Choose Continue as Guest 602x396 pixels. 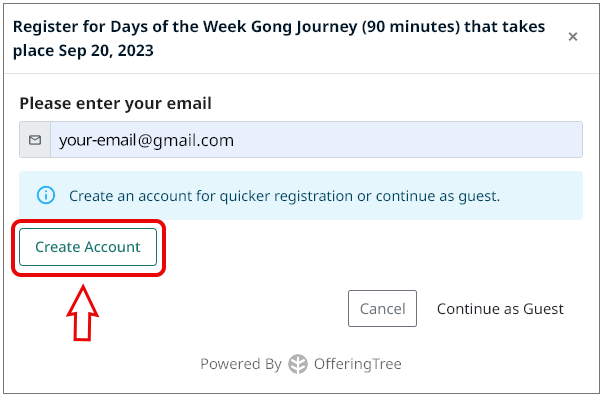tap(500, 309)
